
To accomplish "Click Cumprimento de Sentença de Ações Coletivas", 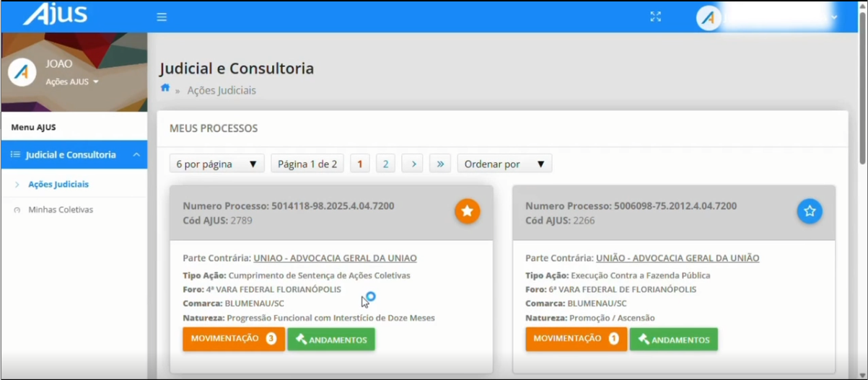I will [x=320, y=275].
